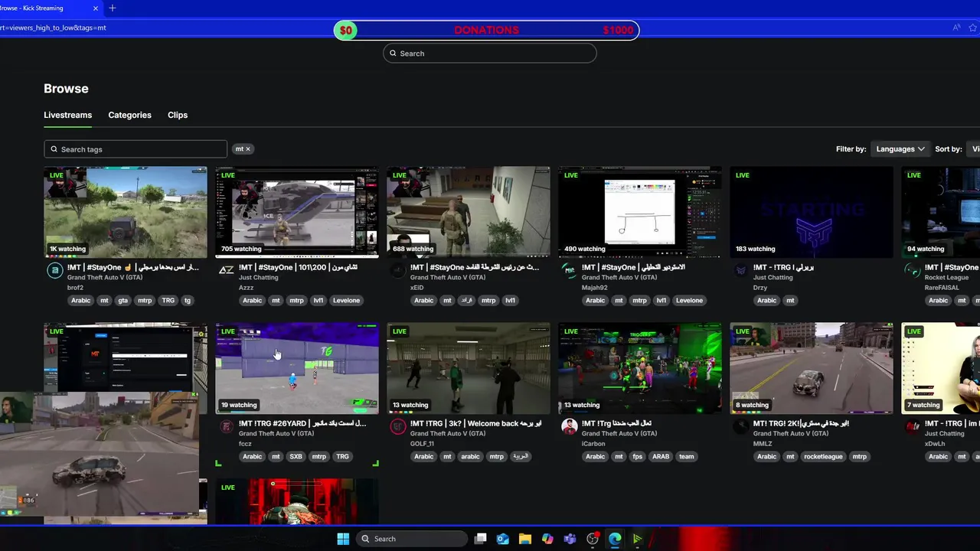
Task: Open Drzy's channel avatar
Action: (740, 270)
